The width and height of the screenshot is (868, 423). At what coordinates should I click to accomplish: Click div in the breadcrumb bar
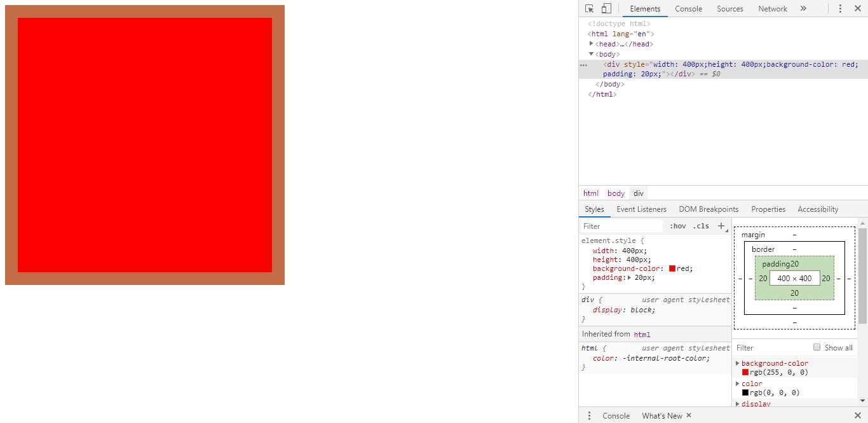(x=639, y=193)
